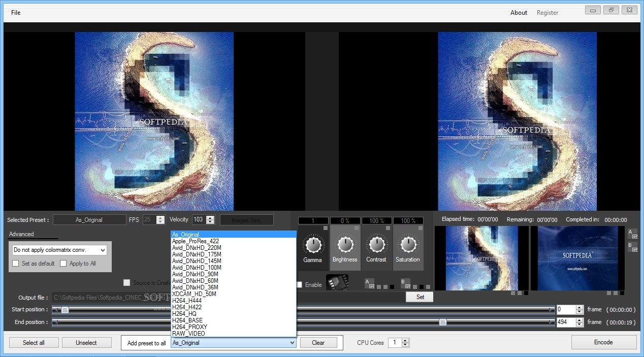Click the Add preset to all button

pos(146,343)
